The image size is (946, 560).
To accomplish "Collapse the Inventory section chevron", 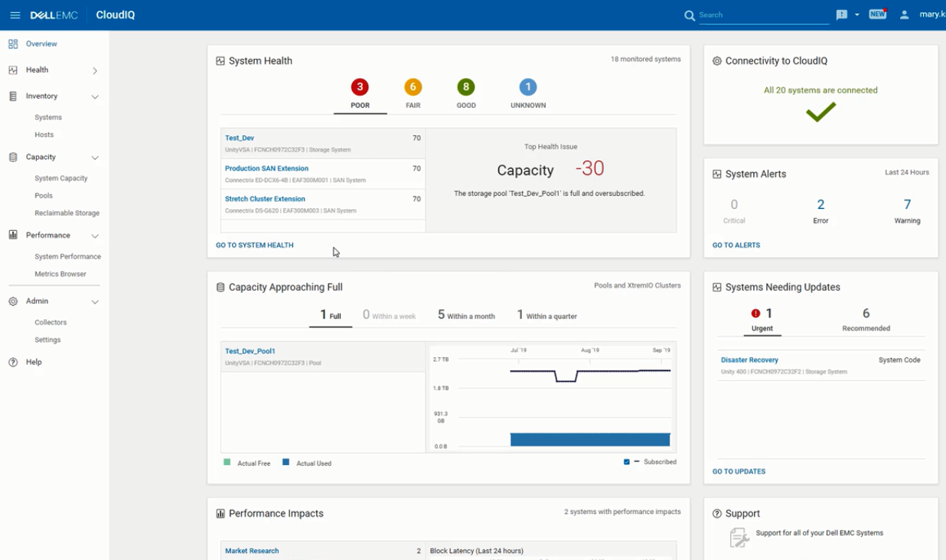I will (x=95, y=97).
